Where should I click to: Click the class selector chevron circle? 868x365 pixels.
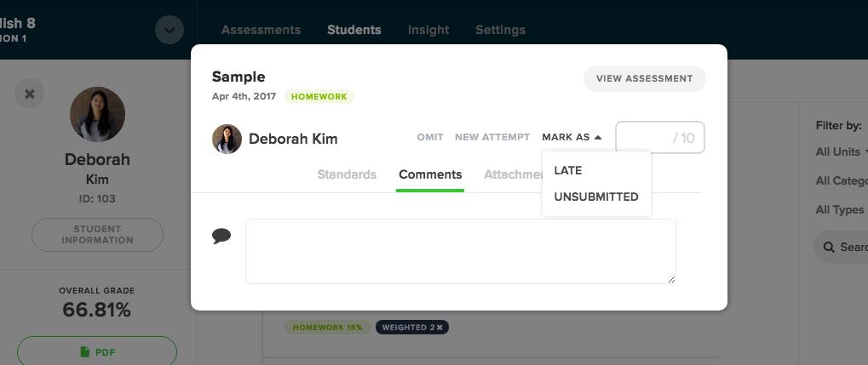(170, 30)
